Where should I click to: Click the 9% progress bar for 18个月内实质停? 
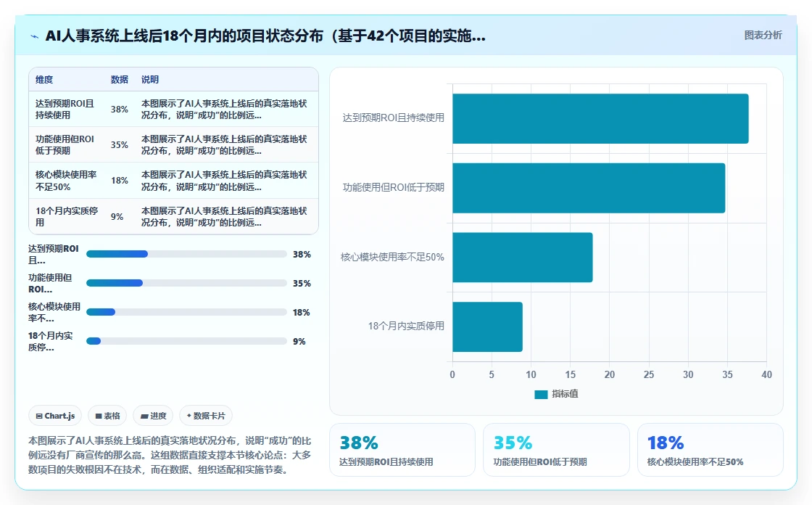click(x=186, y=341)
